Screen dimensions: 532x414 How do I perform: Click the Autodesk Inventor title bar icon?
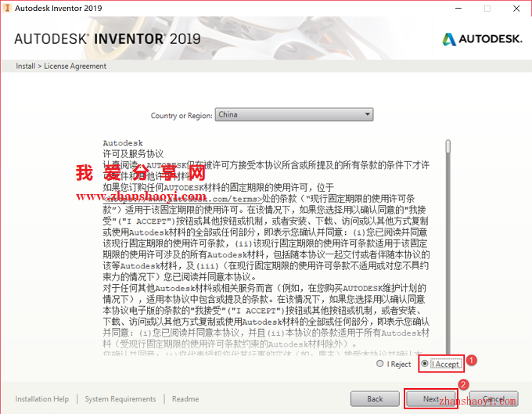tap(7, 8)
